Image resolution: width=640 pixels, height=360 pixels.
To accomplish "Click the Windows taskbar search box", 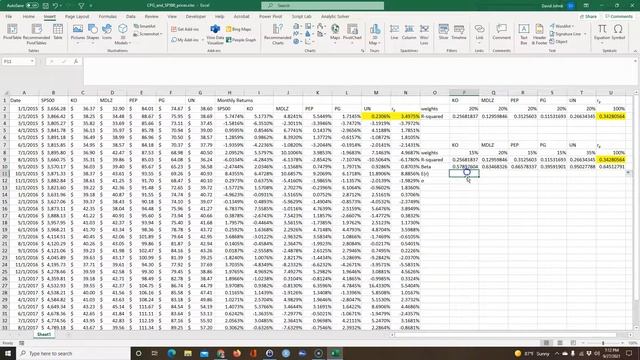I will point(73,353).
